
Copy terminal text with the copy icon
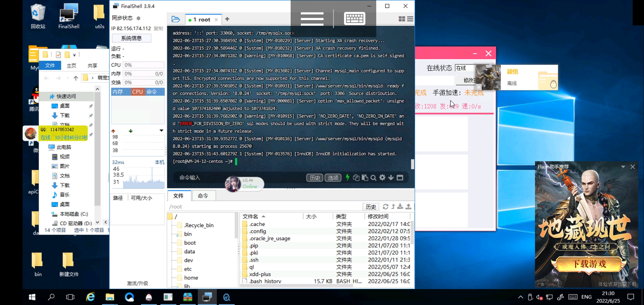click(x=356, y=177)
